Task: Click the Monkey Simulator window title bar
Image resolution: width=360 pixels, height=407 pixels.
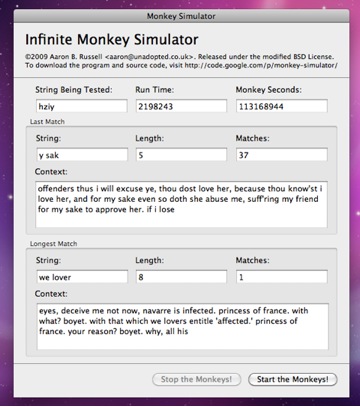Action: [x=181, y=16]
